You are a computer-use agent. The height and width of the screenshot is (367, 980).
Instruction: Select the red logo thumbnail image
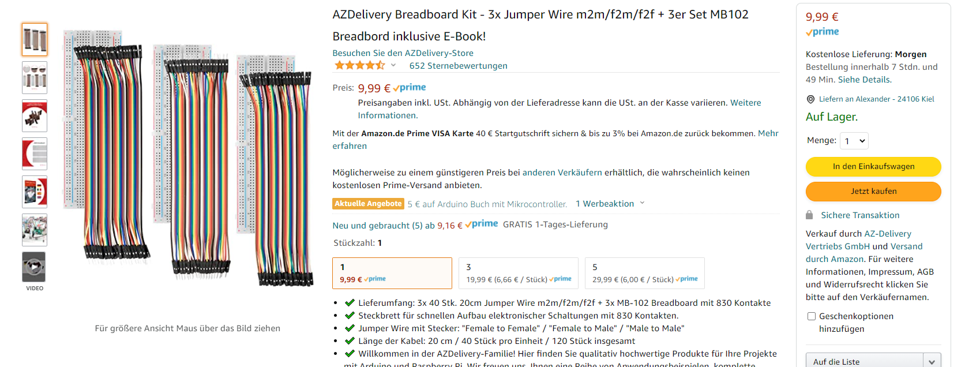[35, 154]
